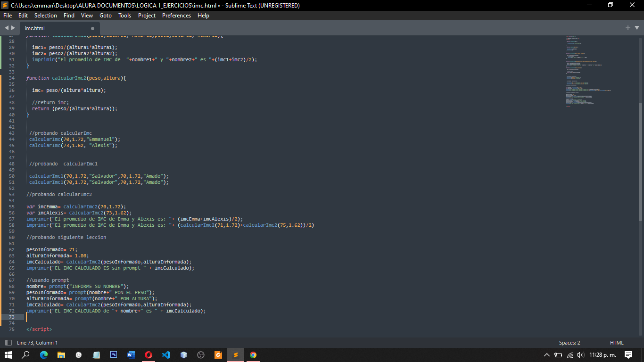This screenshot has width=644, height=362.
Task: Open Wi-Fi network icon in tray
Action: 570,355
